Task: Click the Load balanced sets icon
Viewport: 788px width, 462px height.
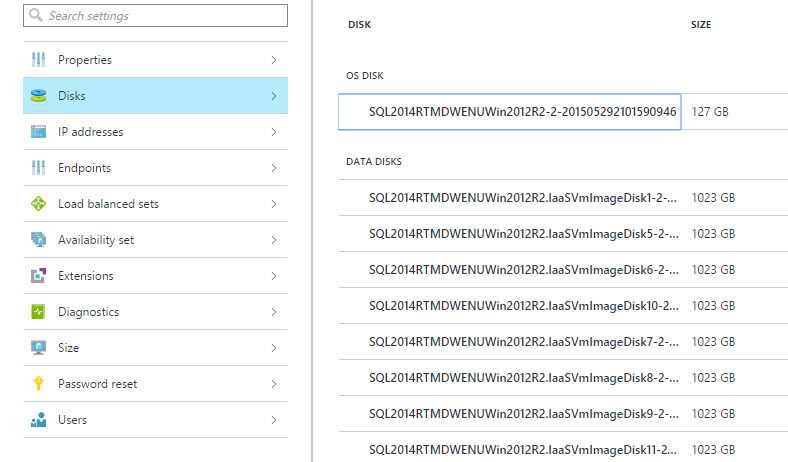Action: point(39,204)
